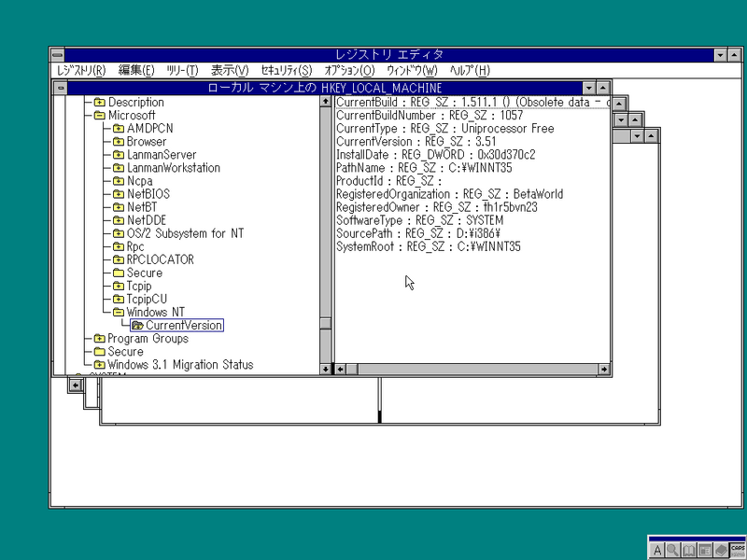The height and width of the screenshot is (560, 747).
Task: Open the HKEY_LOCAL_MACHINE window control menu box
Action: [x=61, y=88]
